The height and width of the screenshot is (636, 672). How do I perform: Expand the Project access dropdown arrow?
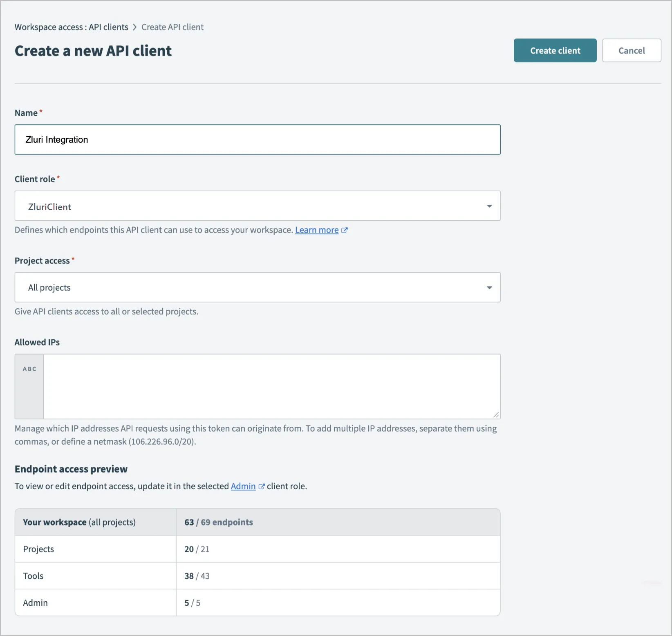[x=489, y=288]
